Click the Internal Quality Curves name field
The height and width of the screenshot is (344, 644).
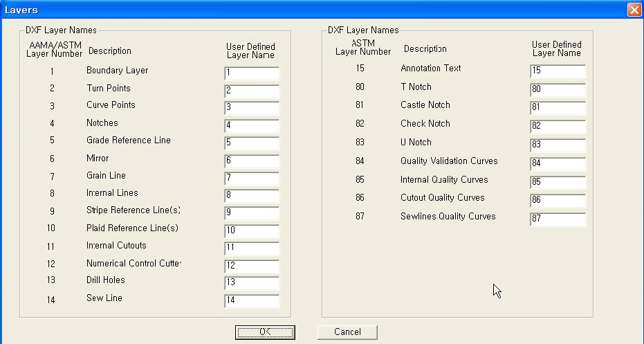[558, 183]
